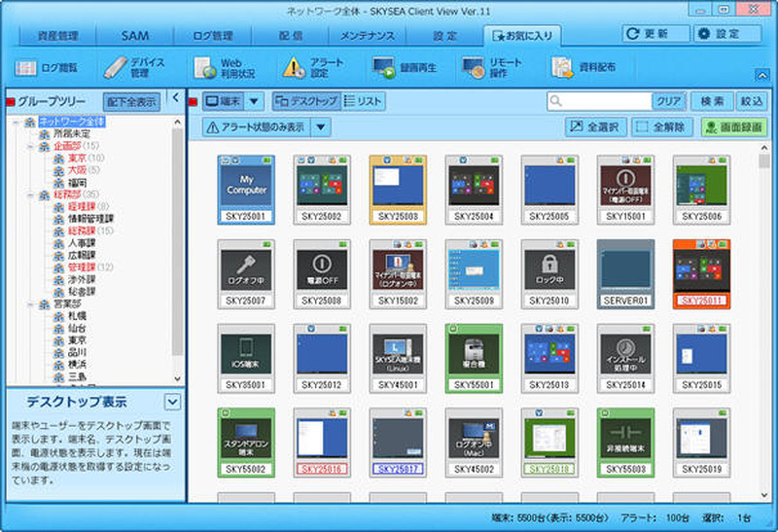
Task: Click the 画面録画 screen recording button
Action: pos(732,127)
